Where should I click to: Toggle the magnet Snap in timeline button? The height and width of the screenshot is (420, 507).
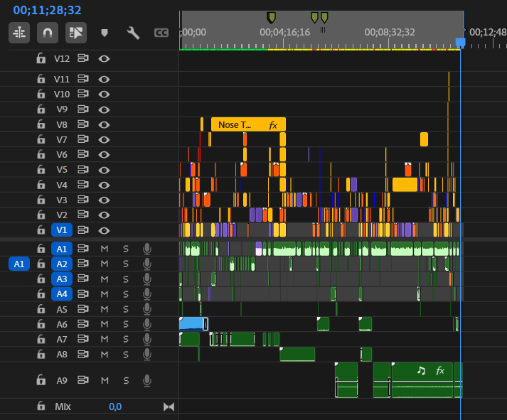click(48, 33)
